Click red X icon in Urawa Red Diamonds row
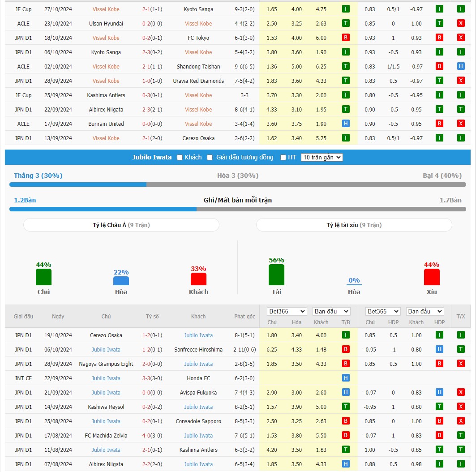The image size is (476, 472). (460, 81)
